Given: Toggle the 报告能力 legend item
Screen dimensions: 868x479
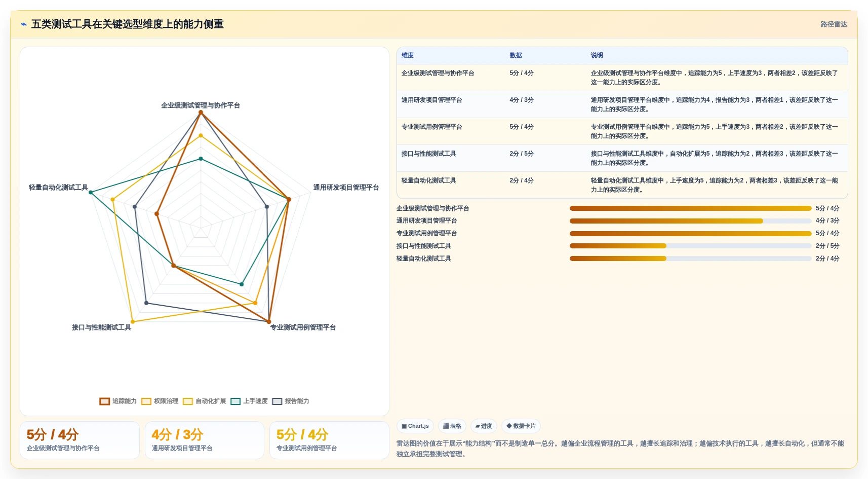Looking at the screenshot, I should coord(291,401).
